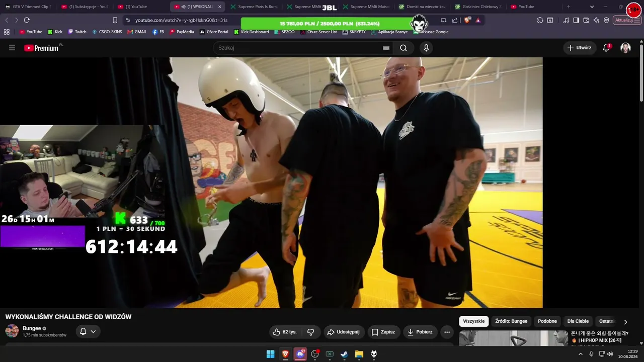Save video with the Zapisz button
This screenshot has height=362, width=644.
pyautogui.click(x=383, y=332)
